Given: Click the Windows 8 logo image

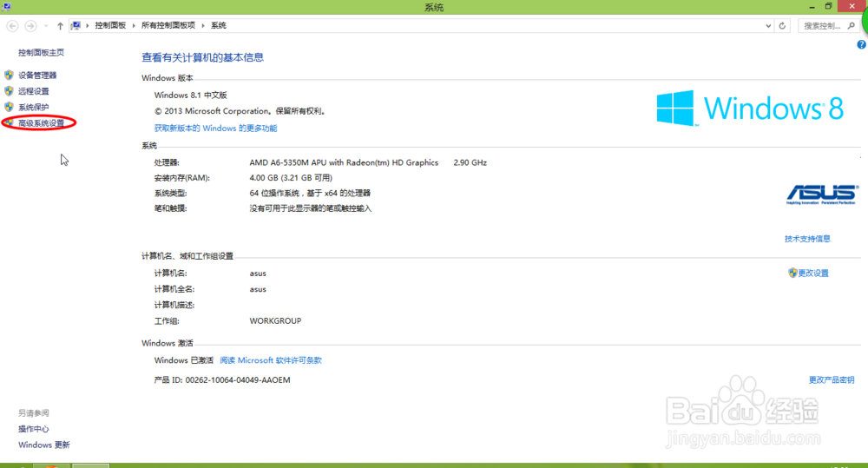Looking at the screenshot, I should point(750,108).
